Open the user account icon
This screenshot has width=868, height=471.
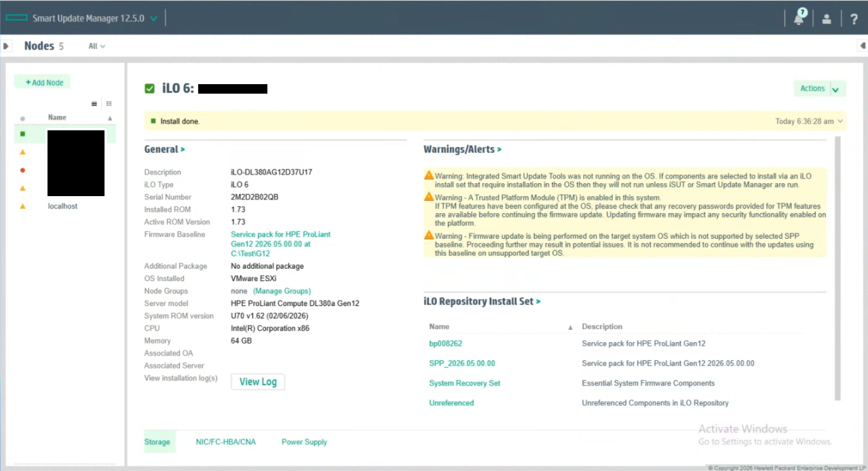827,19
